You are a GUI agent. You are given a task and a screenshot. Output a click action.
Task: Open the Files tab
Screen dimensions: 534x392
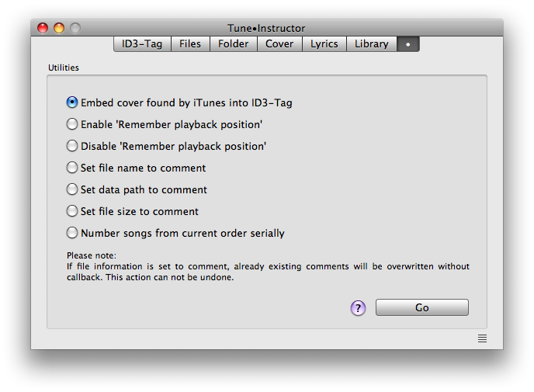coord(190,44)
